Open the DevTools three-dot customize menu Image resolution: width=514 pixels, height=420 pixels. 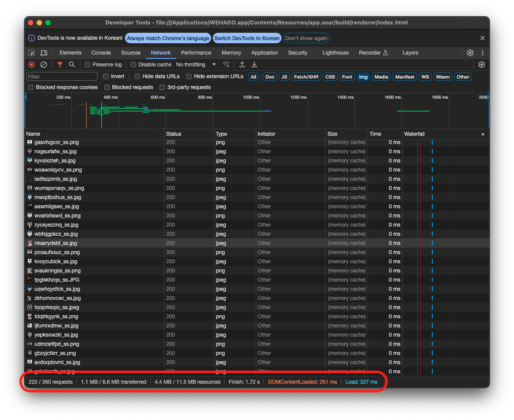pos(483,53)
